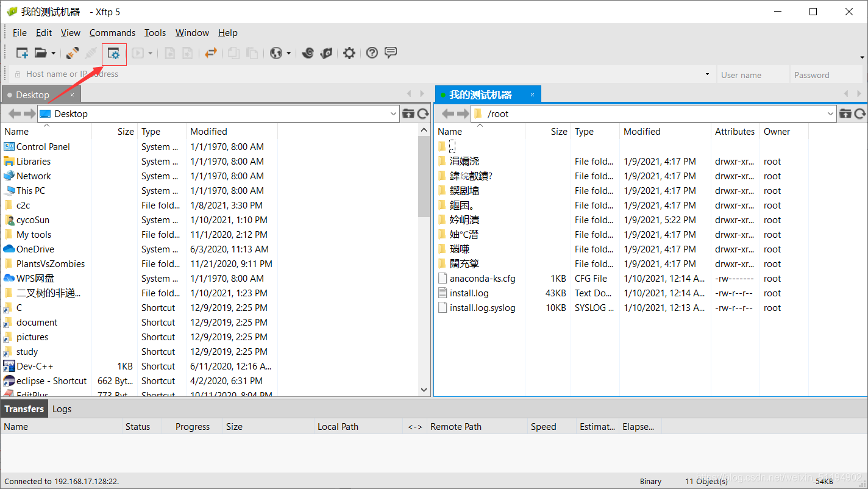Go back in the /root pane
868x489 pixels.
pos(448,113)
